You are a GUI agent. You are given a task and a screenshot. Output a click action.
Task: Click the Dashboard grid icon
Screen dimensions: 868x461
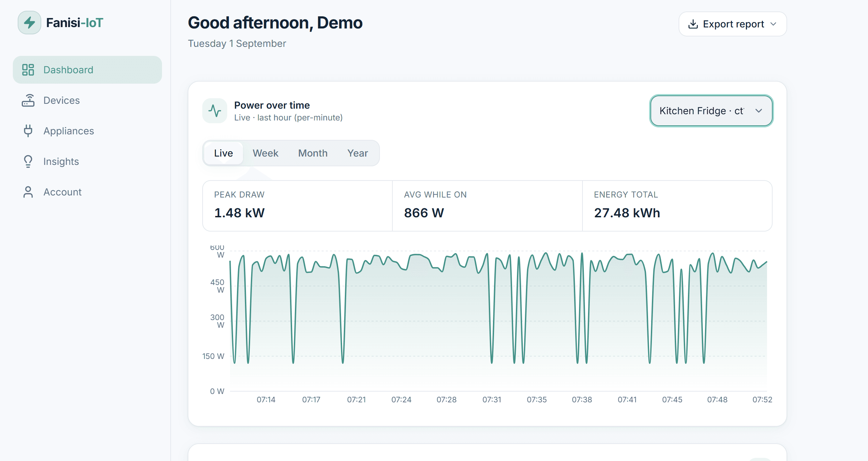pyautogui.click(x=28, y=70)
